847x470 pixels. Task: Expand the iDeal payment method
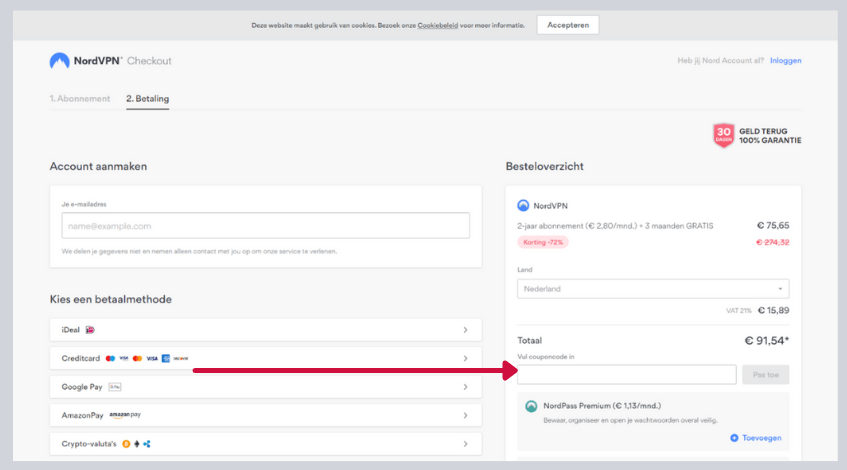[x=265, y=329]
